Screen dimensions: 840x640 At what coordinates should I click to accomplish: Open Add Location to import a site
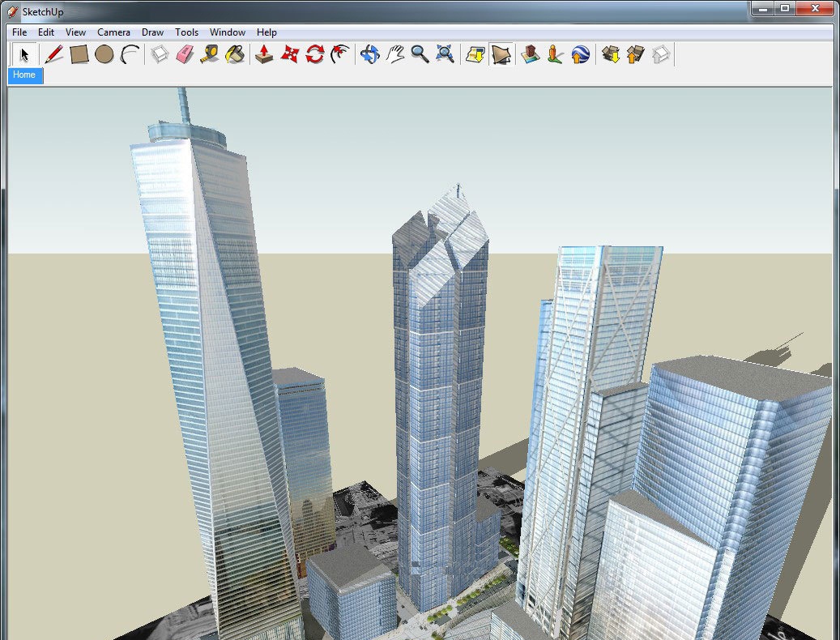tap(477, 54)
